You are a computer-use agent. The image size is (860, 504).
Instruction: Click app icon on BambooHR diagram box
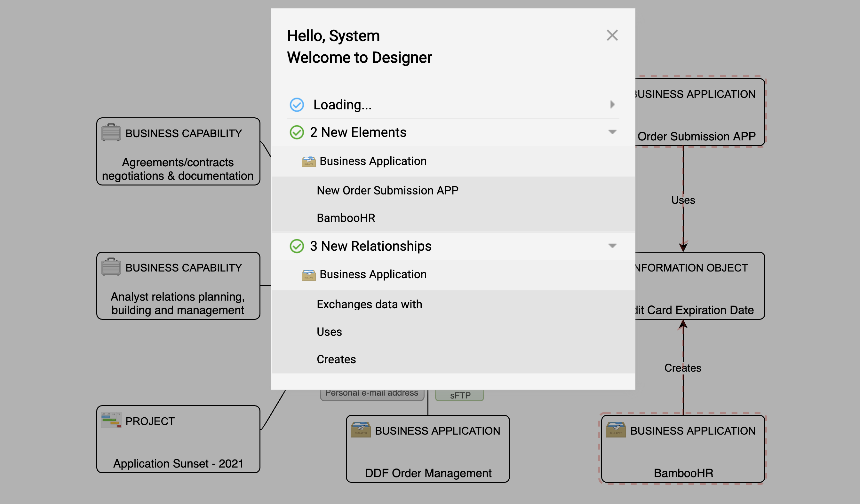point(616,430)
